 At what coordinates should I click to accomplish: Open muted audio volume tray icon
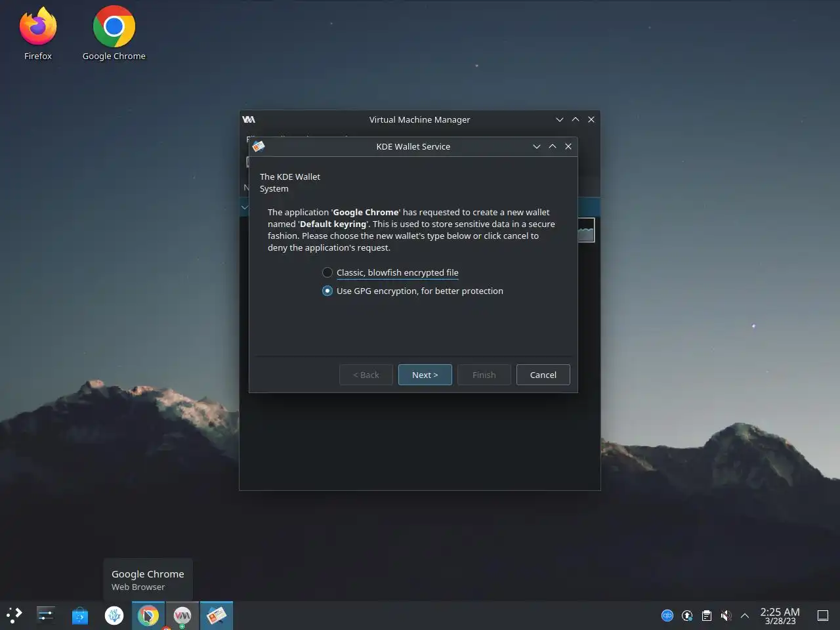pyautogui.click(x=726, y=616)
